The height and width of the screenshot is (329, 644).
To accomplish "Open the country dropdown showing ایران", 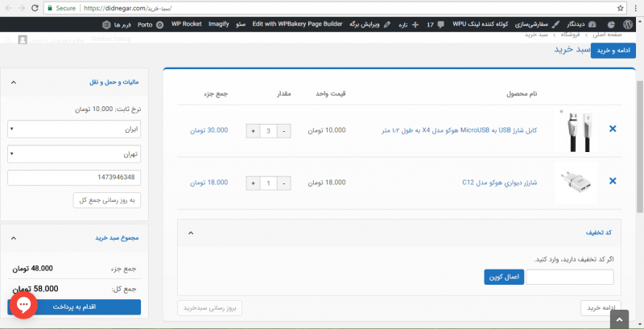I will pos(74,128).
